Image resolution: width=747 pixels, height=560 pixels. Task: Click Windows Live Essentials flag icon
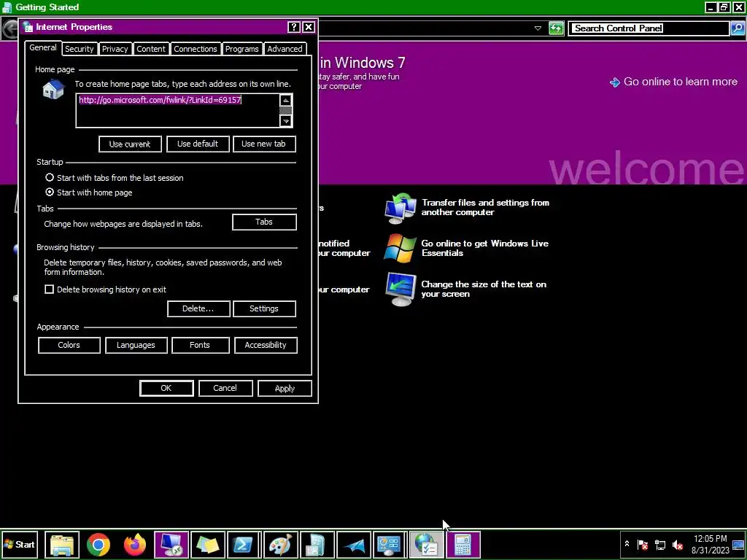click(x=400, y=248)
